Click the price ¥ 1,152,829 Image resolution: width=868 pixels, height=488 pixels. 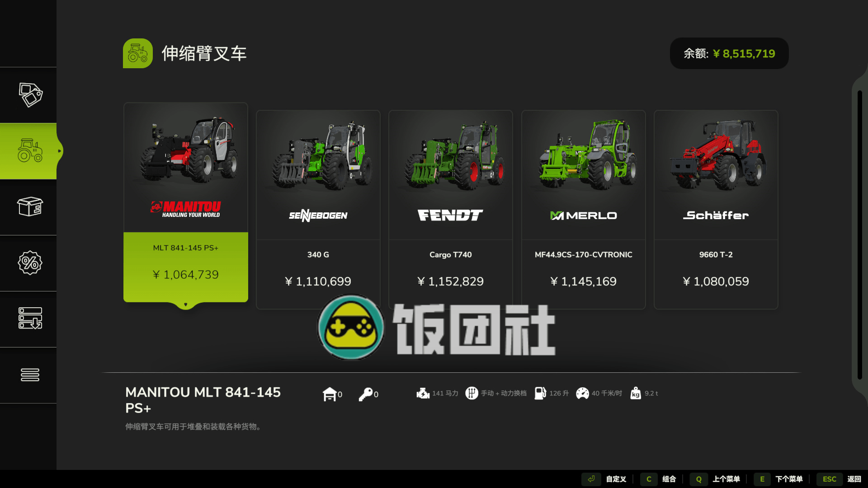[451, 282]
